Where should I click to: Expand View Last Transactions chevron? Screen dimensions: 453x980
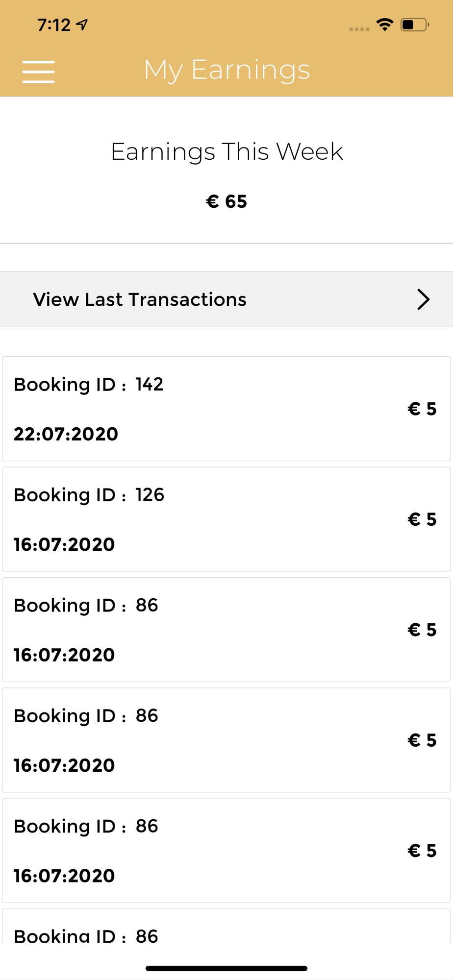coord(423,299)
